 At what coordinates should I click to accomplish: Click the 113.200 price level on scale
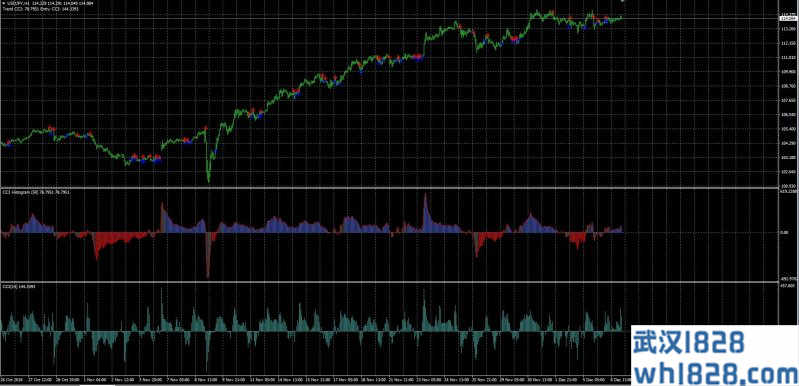tap(788, 29)
